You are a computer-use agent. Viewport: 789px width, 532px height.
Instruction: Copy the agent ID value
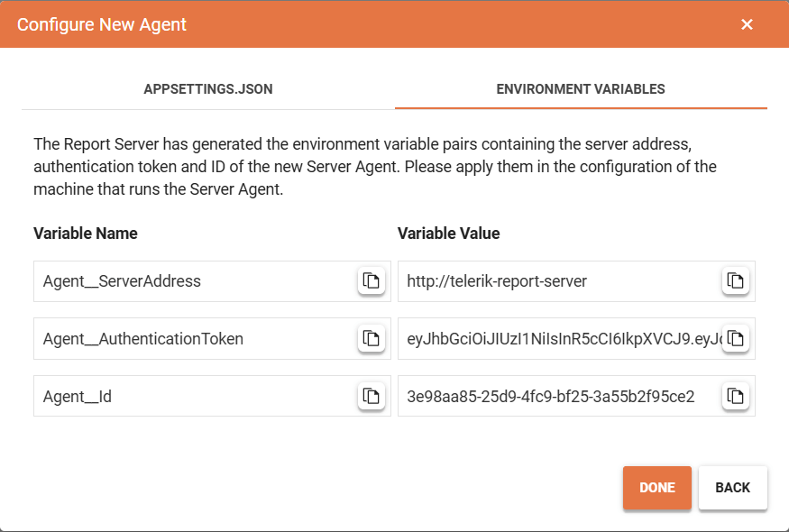[x=735, y=396]
